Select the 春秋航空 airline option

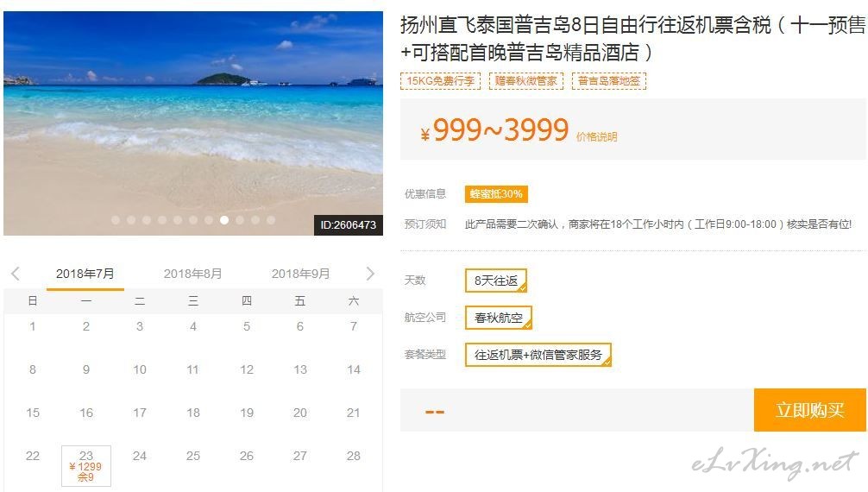[498, 318]
